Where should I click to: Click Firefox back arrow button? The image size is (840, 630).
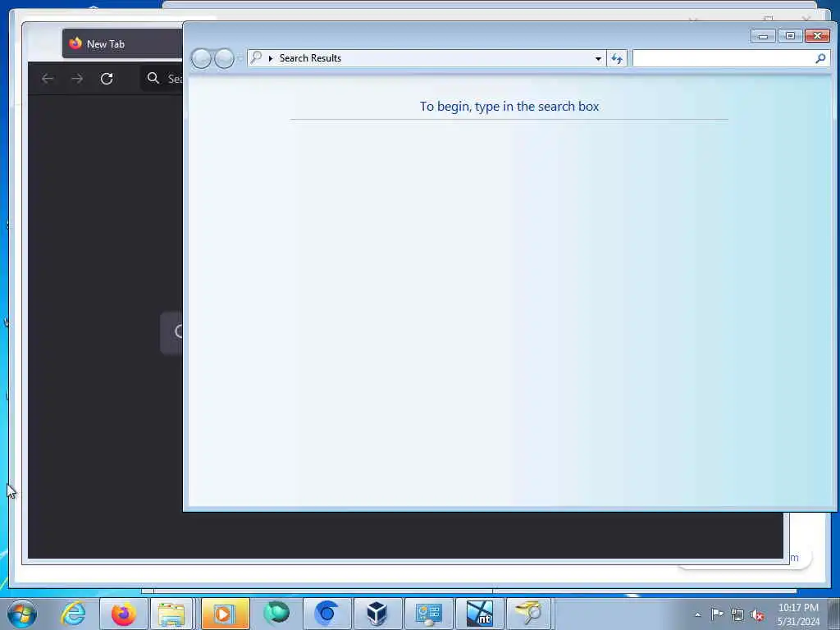(48, 79)
